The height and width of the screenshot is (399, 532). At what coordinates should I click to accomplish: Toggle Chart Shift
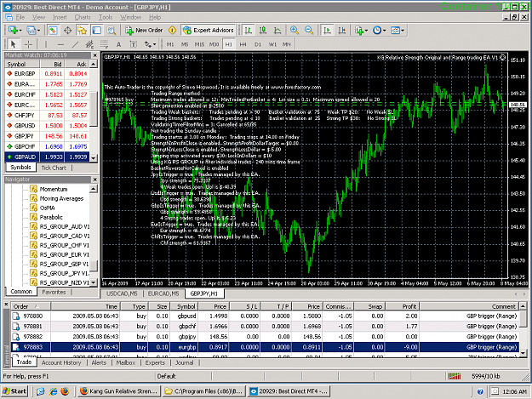tap(341, 30)
